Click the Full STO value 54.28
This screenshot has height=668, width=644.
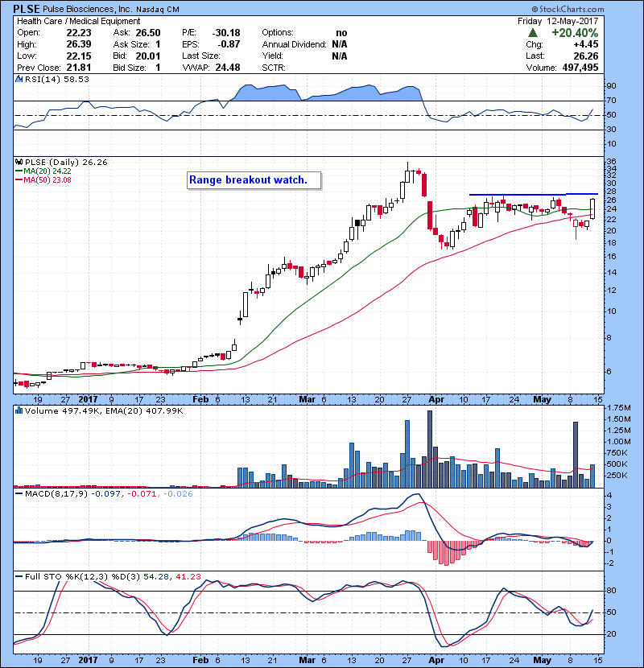click(x=156, y=576)
